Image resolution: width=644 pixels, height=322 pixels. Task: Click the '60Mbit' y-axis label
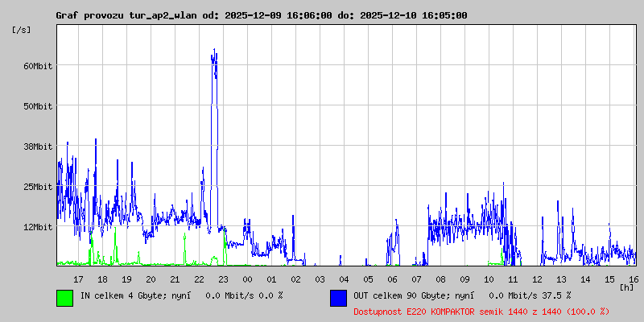(38, 66)
